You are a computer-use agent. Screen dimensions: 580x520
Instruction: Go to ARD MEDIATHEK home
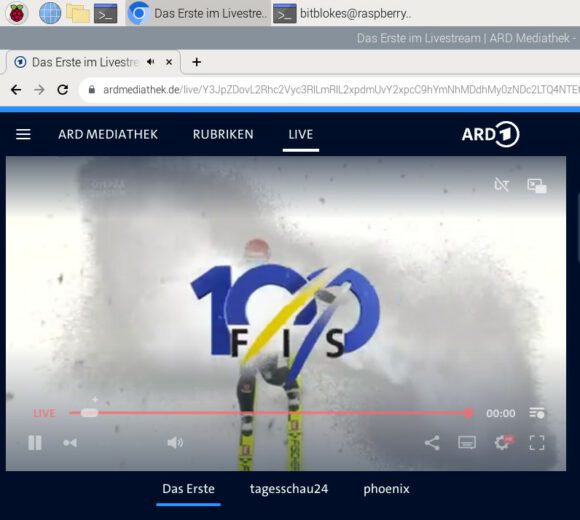(x=108, y=134)
